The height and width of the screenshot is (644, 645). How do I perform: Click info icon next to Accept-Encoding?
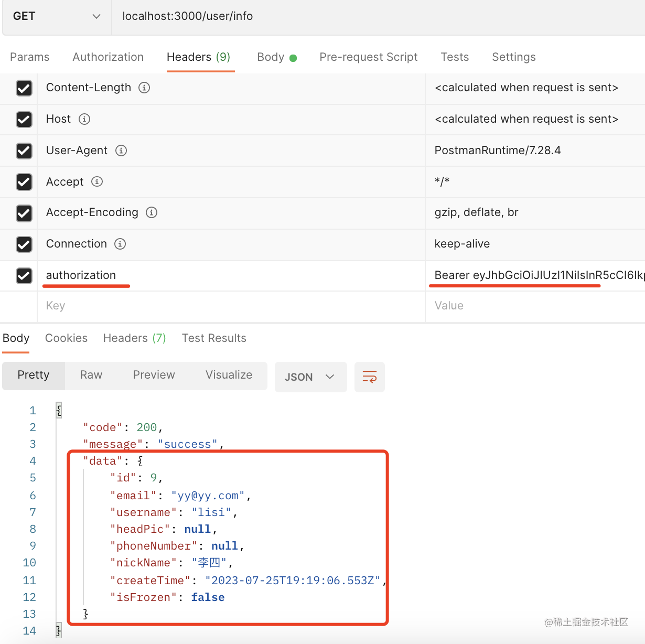(x=152, y=212)
